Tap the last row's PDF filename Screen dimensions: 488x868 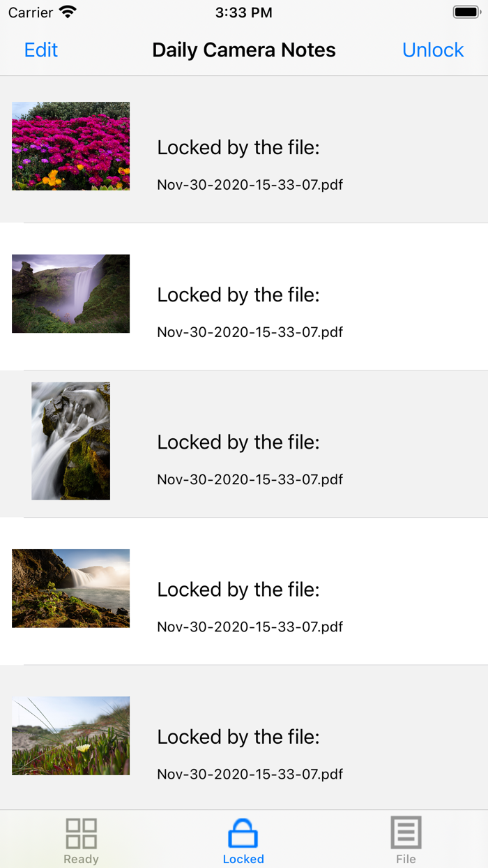[250, 774]
